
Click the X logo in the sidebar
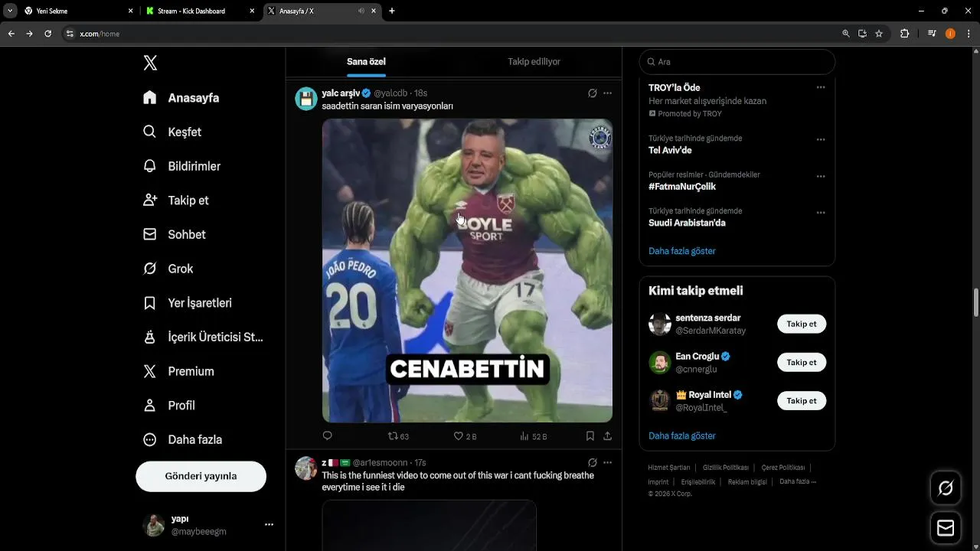pyautogui.click(x=150, y=63)
